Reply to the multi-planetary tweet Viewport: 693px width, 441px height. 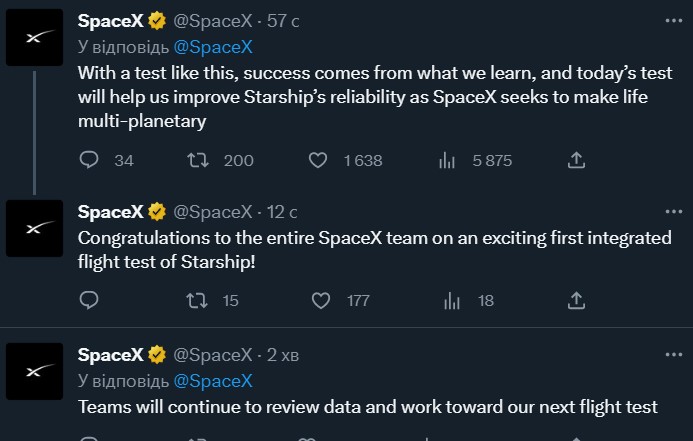(89, 160)
